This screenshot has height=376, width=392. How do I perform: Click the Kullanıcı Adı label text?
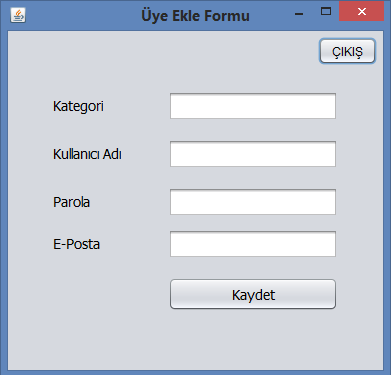coord(87,154)
